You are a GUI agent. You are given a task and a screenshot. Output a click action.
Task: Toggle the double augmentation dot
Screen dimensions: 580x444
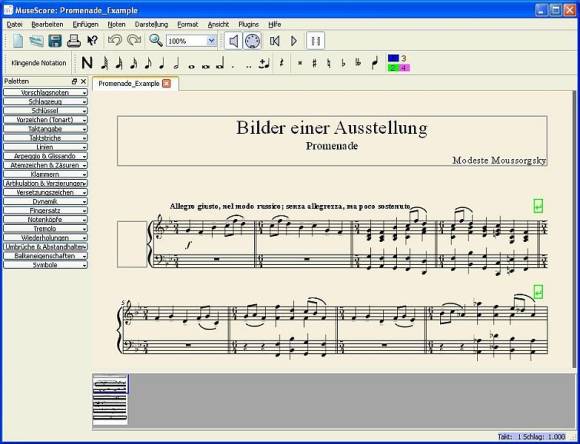248,67
